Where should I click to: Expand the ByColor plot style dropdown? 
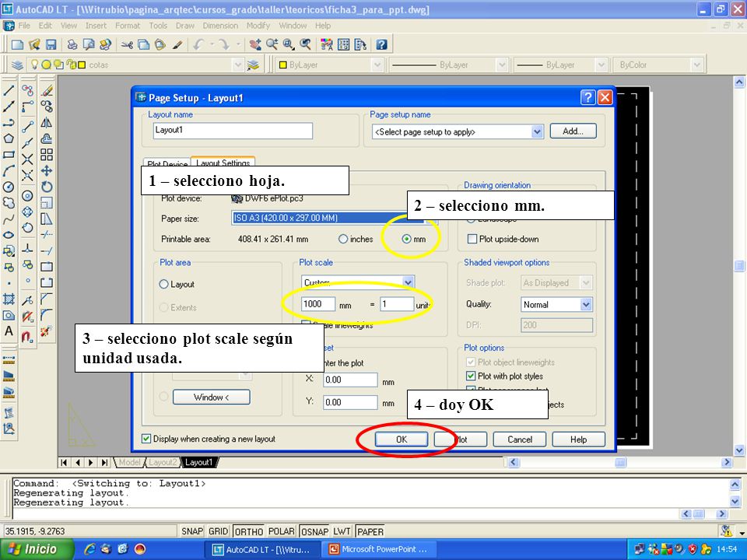pos(696,65)
